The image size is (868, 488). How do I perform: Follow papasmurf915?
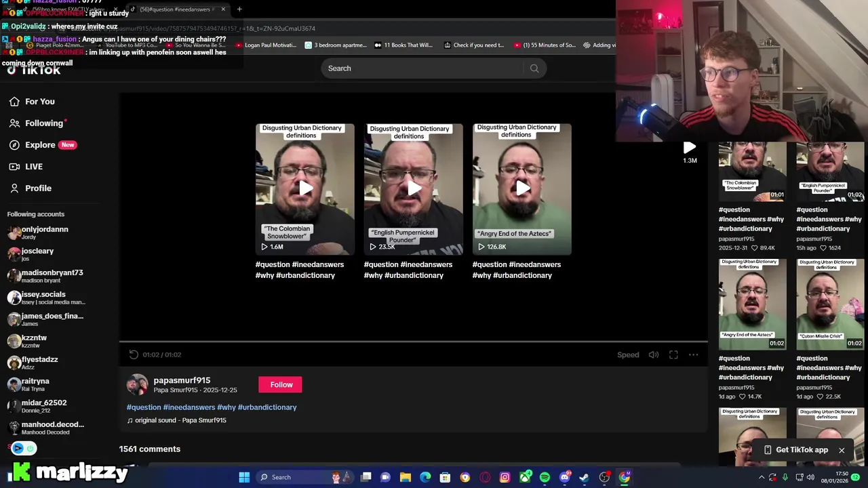[280, 384]
